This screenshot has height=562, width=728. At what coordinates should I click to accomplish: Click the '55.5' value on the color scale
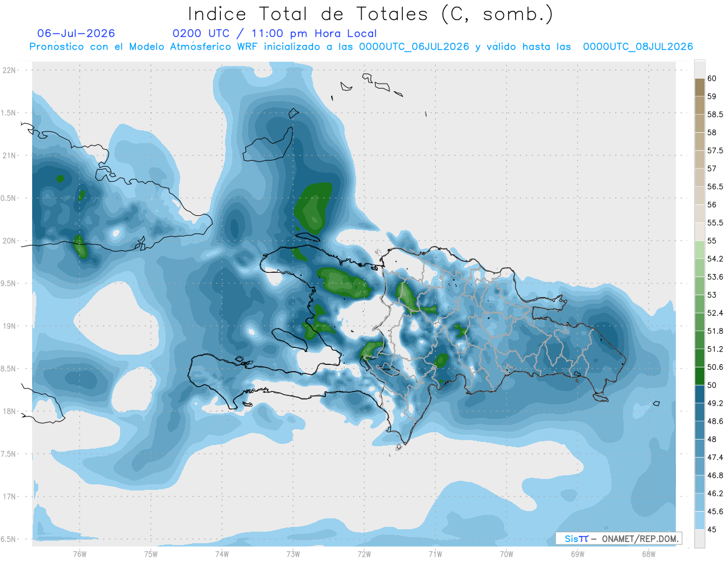point(715,223)
